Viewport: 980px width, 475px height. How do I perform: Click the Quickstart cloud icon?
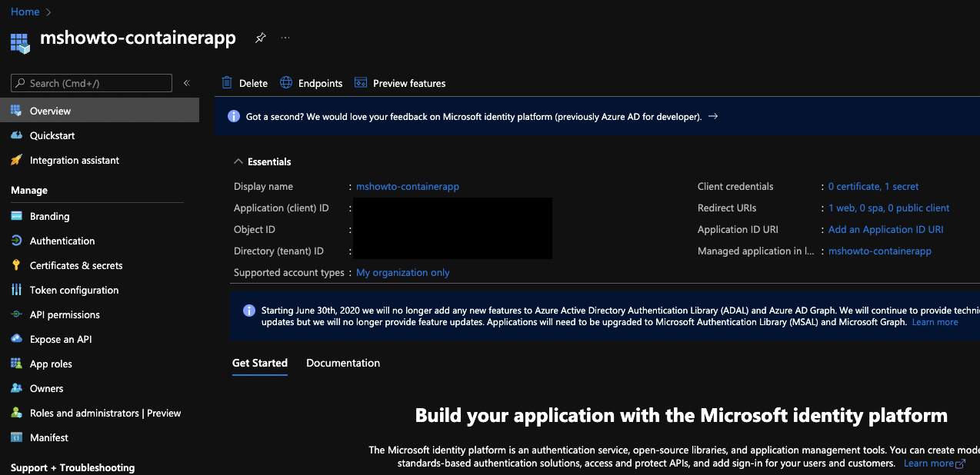coord(16,135)
